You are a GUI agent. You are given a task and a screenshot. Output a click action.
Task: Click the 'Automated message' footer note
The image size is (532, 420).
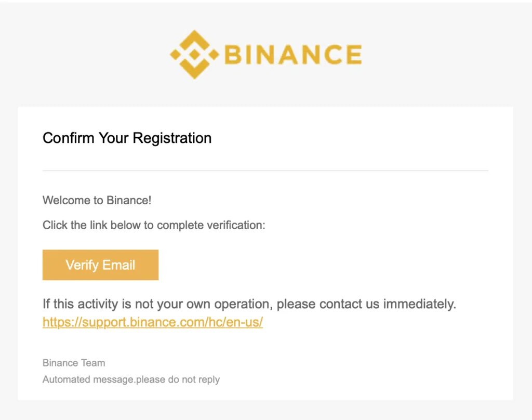pos(131,379)
